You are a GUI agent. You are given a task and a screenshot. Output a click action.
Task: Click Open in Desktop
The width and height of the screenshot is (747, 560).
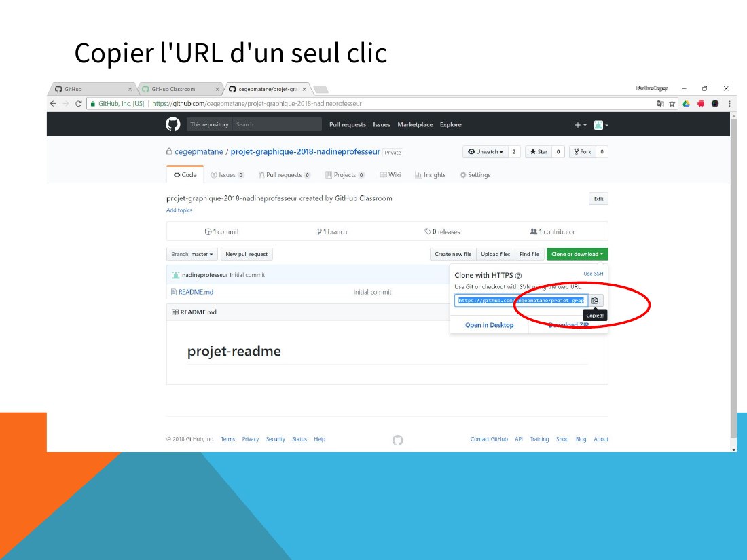tap(489, 325)
